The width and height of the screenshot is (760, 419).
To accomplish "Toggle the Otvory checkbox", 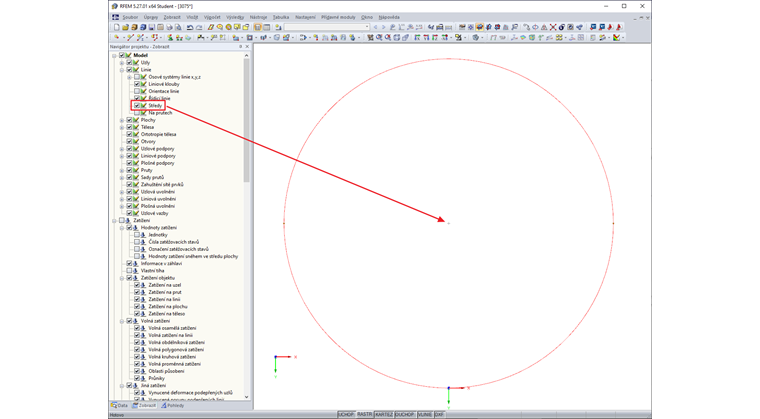I will [129, 141].
